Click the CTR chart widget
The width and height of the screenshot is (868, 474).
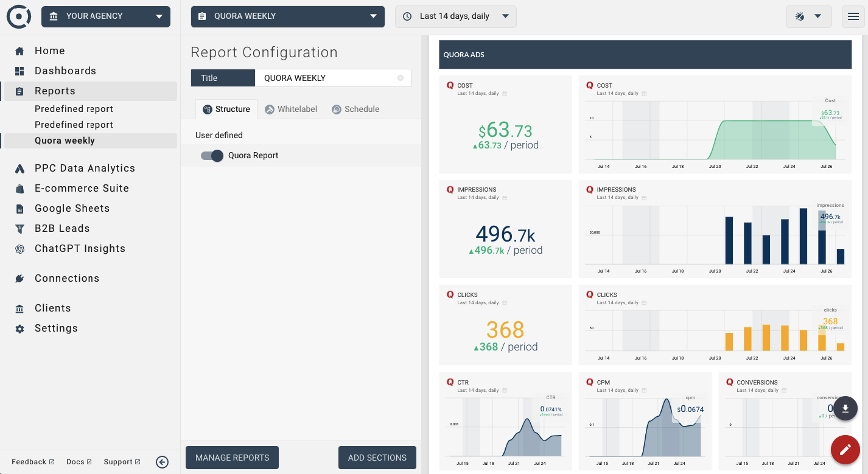tap(505, 421)
